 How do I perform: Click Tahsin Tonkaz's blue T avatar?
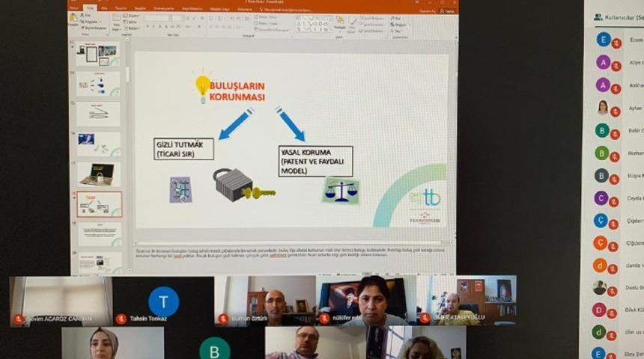pyautogui.click(x=163, y=301)
